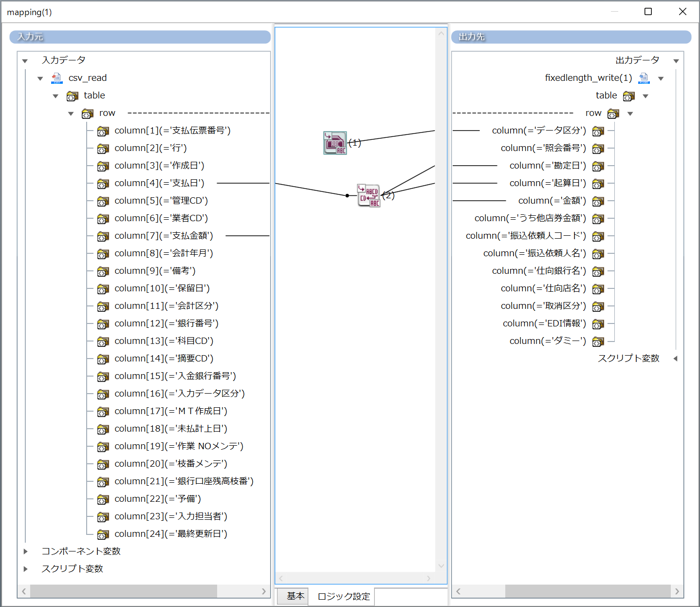Image resolution: width=700 pixels, height=607 pixels.
Task: Click icon of output column 照会番号
Action: pyautogui.click(x=598, y=149)
